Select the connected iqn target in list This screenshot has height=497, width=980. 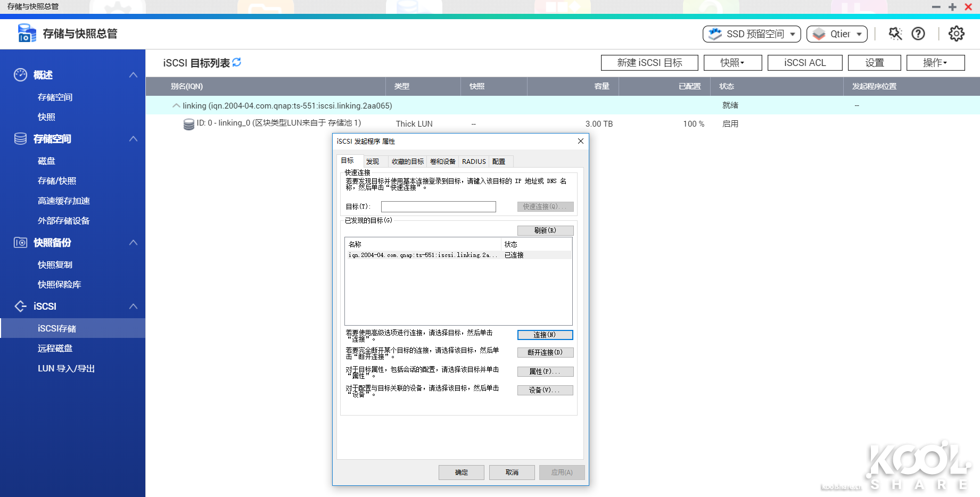click(x=423, y=255)
